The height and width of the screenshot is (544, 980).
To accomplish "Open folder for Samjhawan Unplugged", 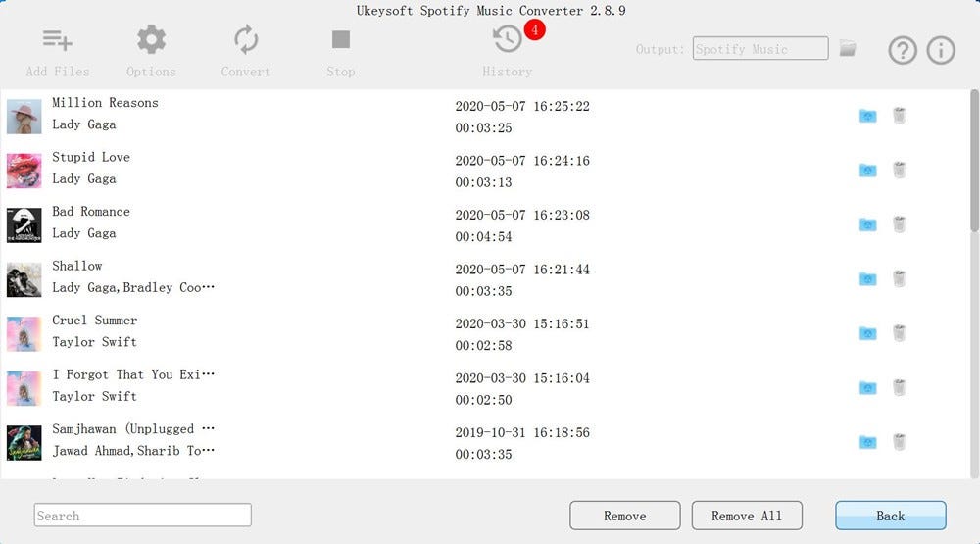I will click(867, 442).
